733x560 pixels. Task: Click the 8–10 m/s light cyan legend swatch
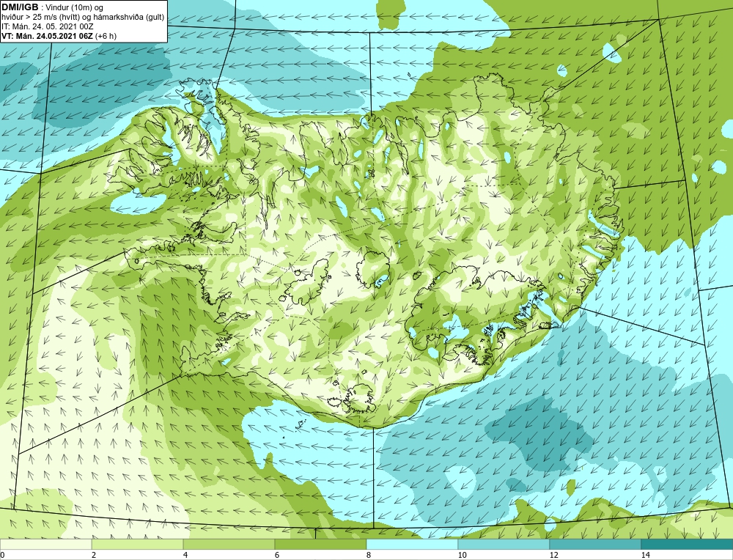click(x=412, y=544)
